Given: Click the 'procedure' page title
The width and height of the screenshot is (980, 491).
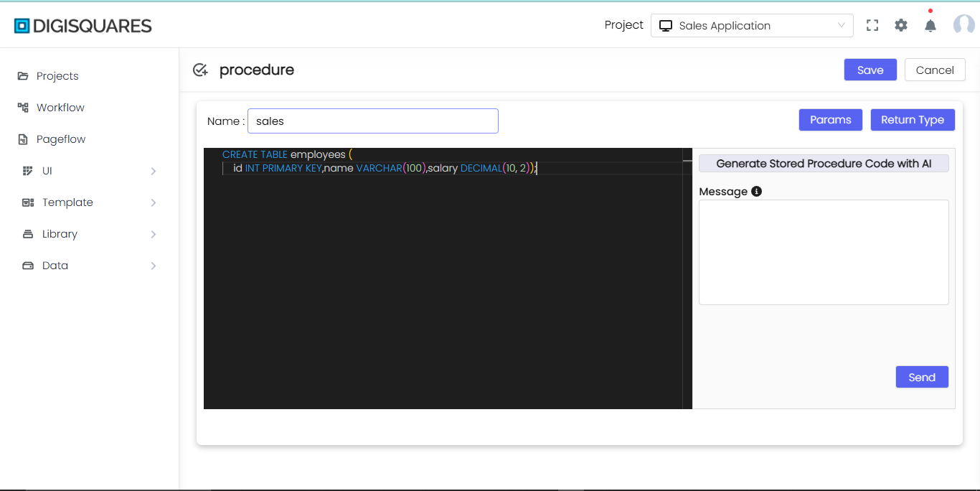Looking at the screenshot, I should point(257,70).
